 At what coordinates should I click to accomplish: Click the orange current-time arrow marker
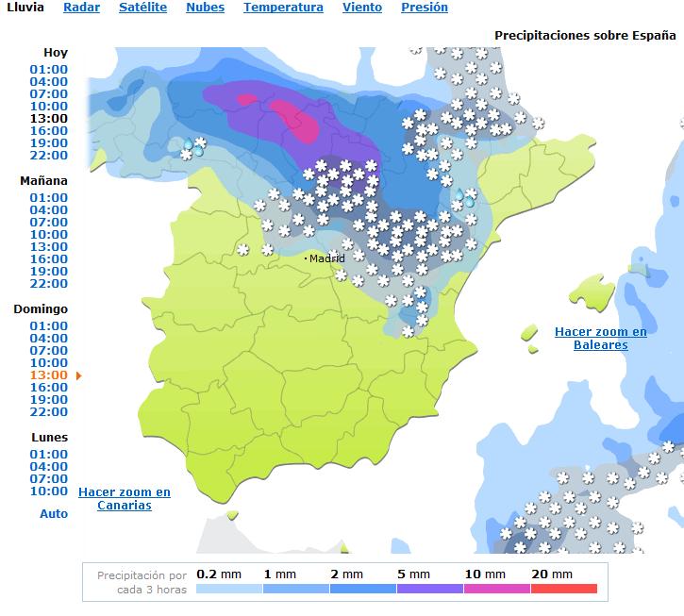tap(79, 375)
